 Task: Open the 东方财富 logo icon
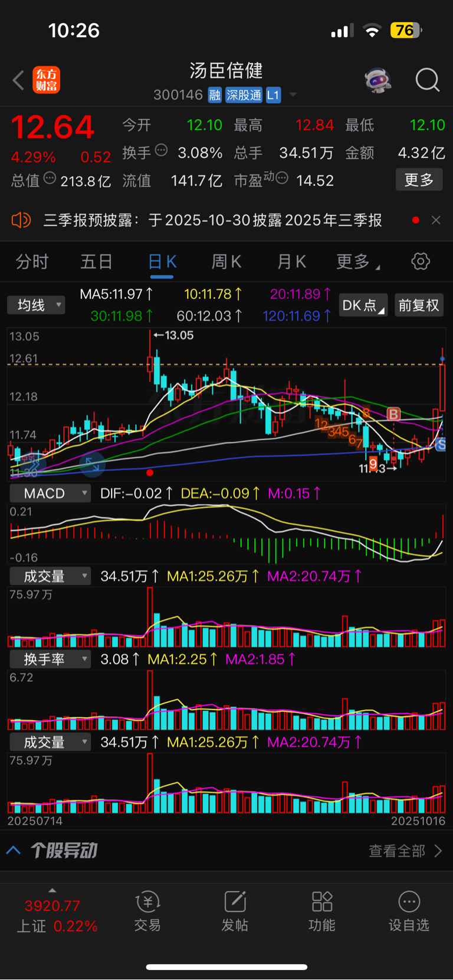46,80
